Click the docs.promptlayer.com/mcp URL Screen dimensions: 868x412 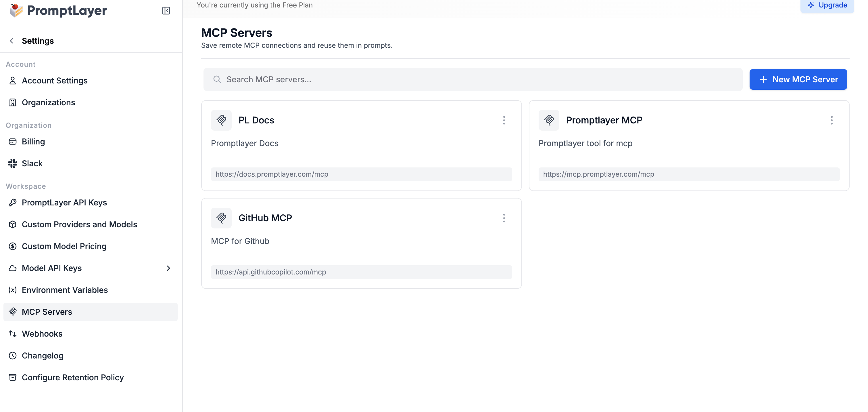tap(272, 174)
